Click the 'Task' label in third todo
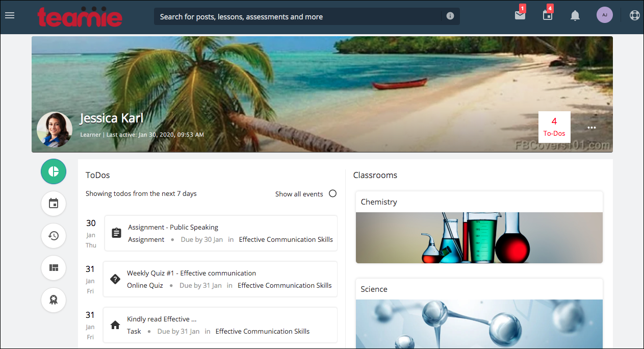This screenshot has width=644, height=349. (x=134, y=331)
